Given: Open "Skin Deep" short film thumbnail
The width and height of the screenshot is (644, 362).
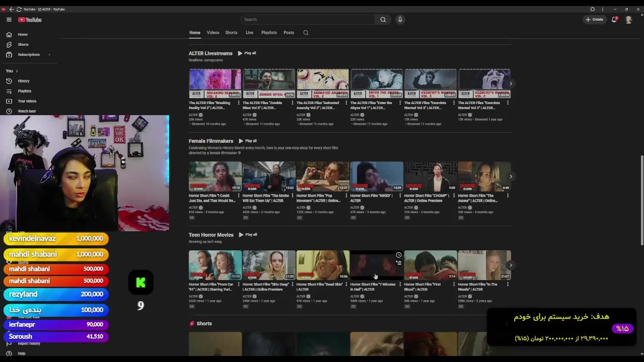Looking at the screenshot, I should [269, 265].
